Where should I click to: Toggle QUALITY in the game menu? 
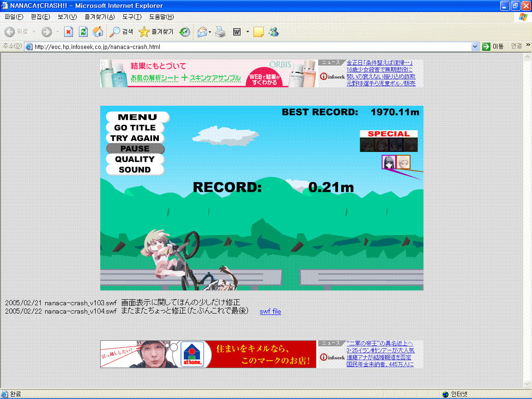[x=135, y=159]
